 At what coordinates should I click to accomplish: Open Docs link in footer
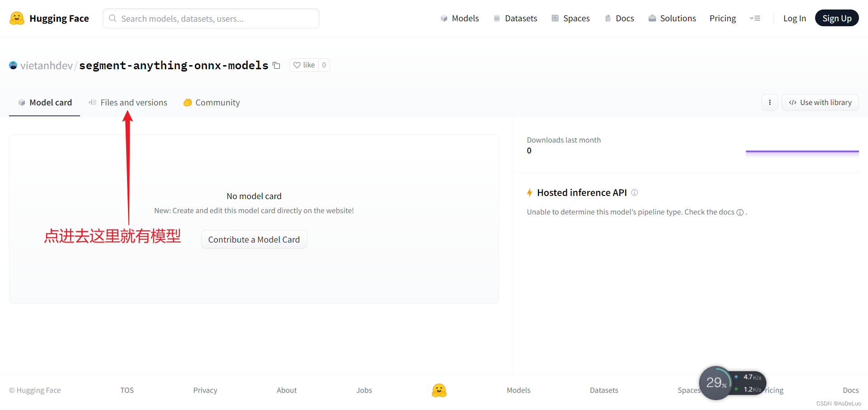point(850,390)
